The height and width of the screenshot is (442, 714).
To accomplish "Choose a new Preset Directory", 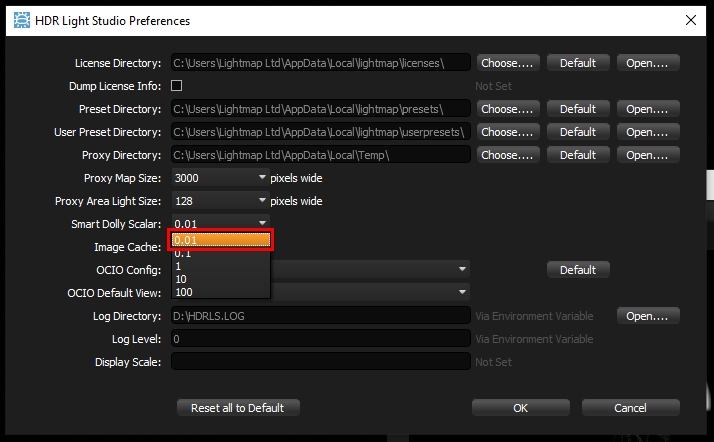I will coord(508,109).
